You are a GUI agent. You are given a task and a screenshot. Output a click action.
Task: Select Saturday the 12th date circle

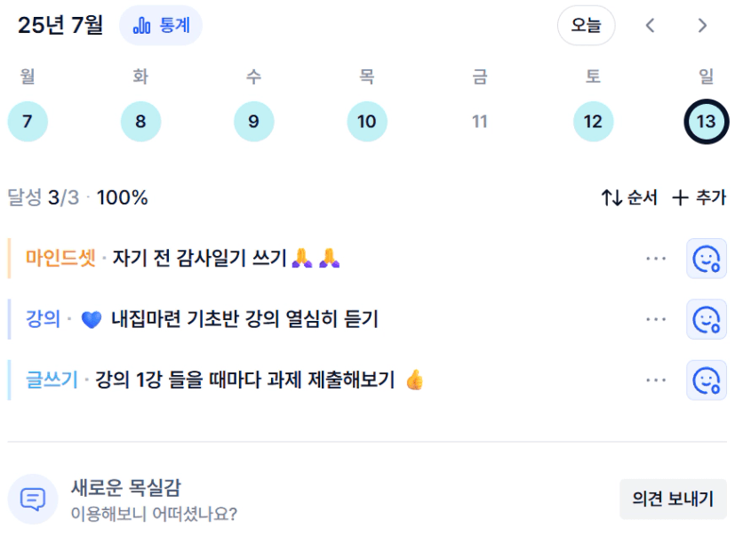point(594,122)
